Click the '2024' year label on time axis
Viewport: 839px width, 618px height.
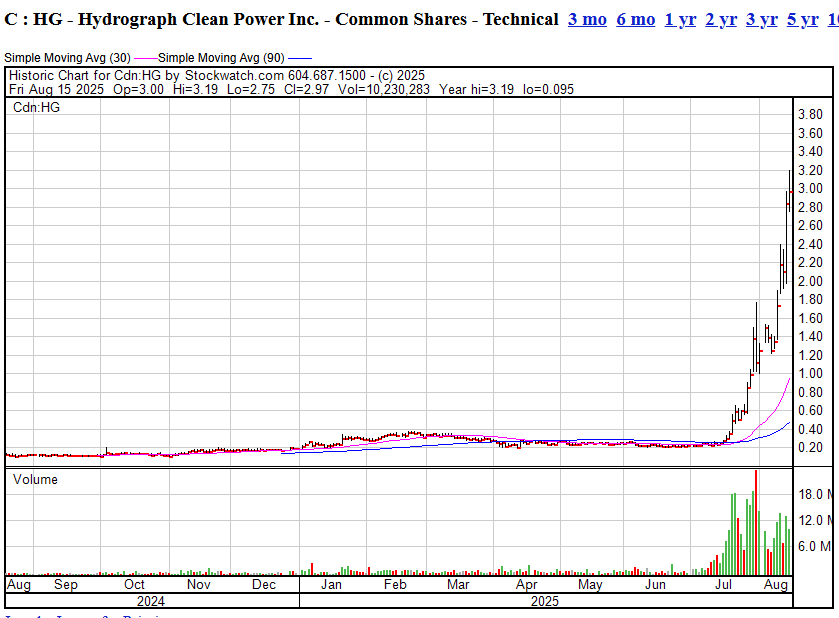pos(151,601)
